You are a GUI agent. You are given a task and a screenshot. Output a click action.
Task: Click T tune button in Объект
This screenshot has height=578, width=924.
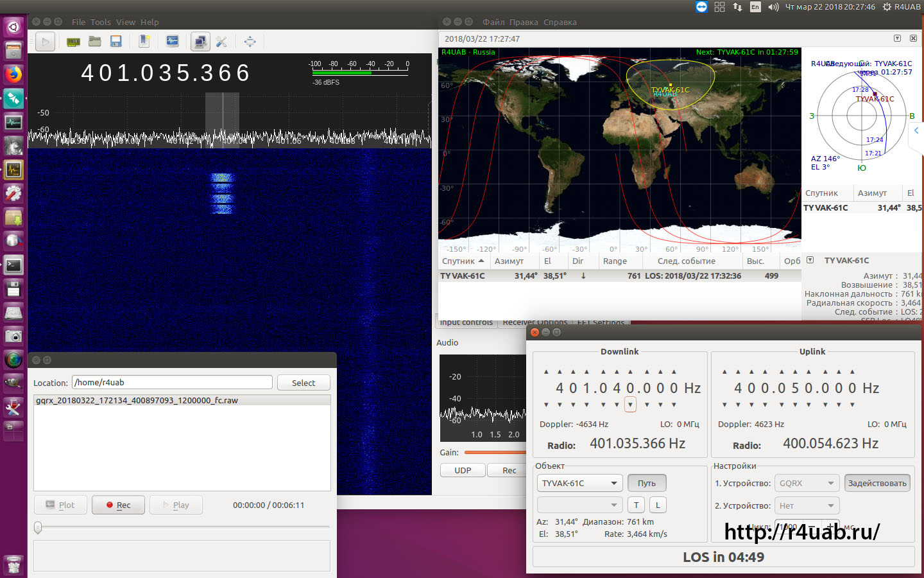pyautogui.click(x=636, y=505)
